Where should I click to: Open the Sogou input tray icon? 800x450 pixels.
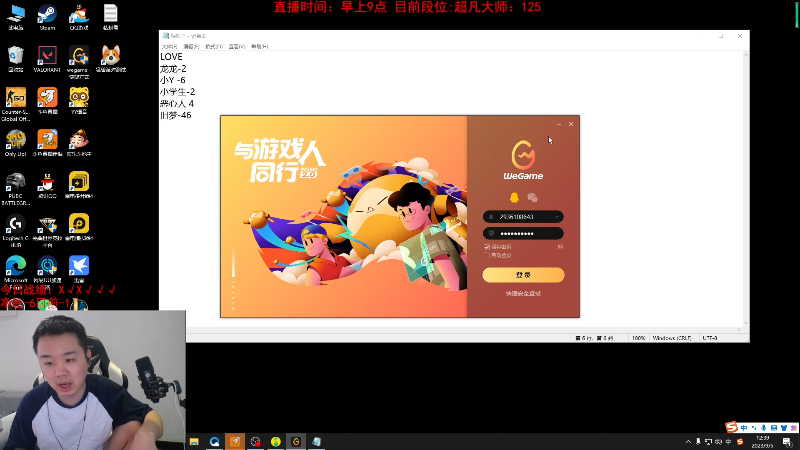tap(740, 442)
